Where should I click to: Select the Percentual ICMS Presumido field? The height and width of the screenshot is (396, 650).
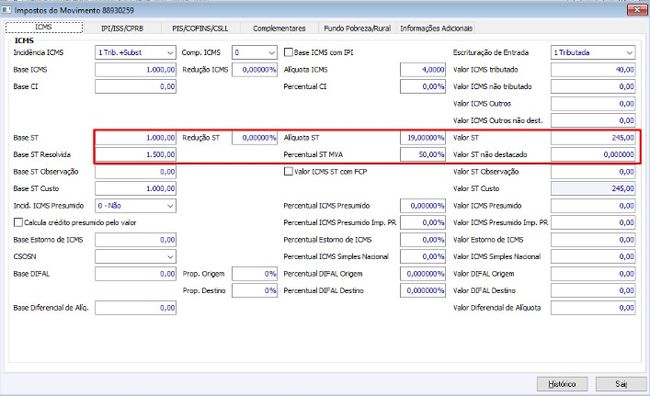click(423, 206)
